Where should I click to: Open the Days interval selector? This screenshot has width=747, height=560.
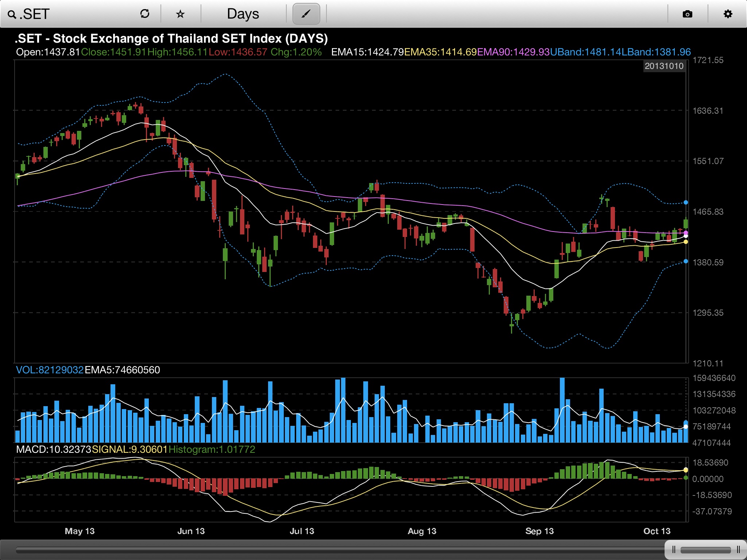[x=243, y=14]
